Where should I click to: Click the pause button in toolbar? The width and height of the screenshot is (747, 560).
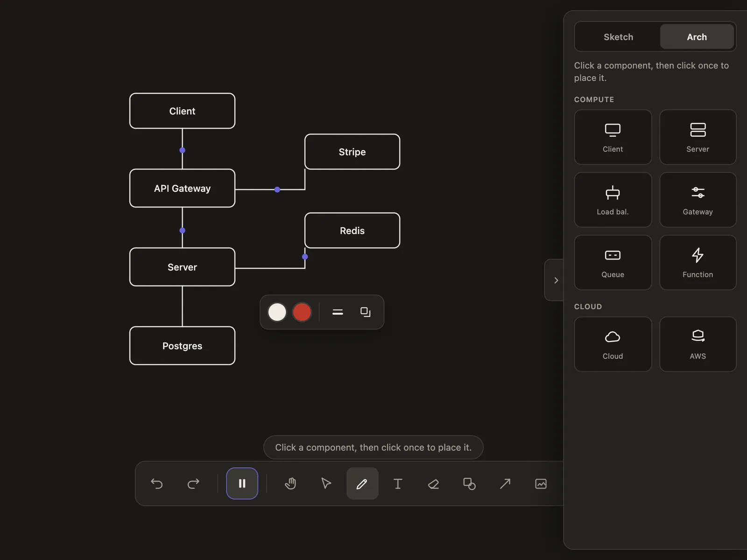(x=242, y=483)
